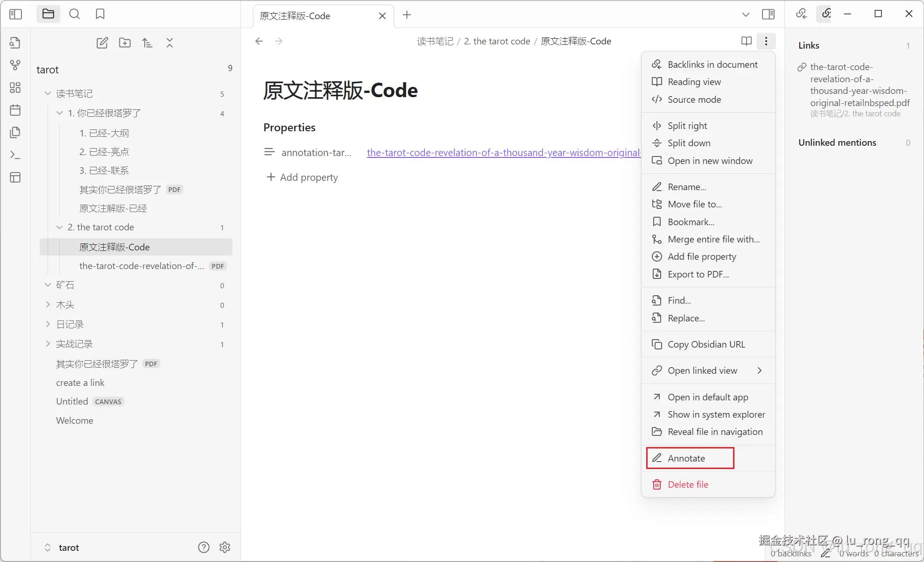Image resolution: width=924 pixels, height=562 pixels.
Task: Open the terminal icon in the left ribbon
Action: [15, 155]
